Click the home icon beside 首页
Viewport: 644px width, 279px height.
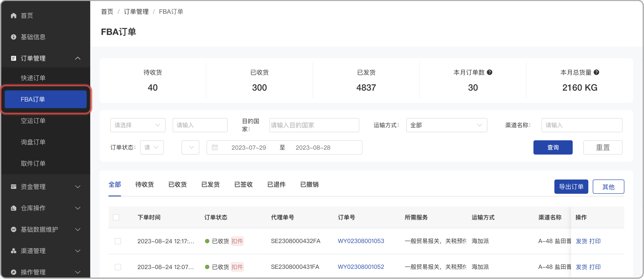(x=13, y=15)
